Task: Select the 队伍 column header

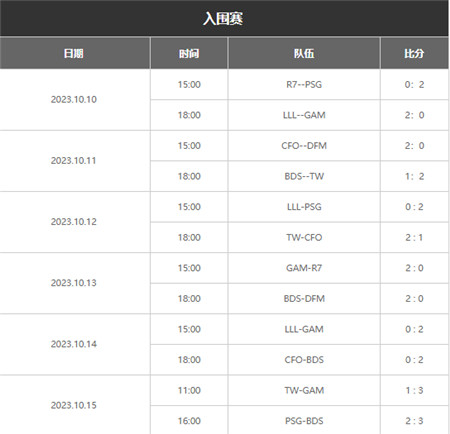Action: [x=304, y=53]
